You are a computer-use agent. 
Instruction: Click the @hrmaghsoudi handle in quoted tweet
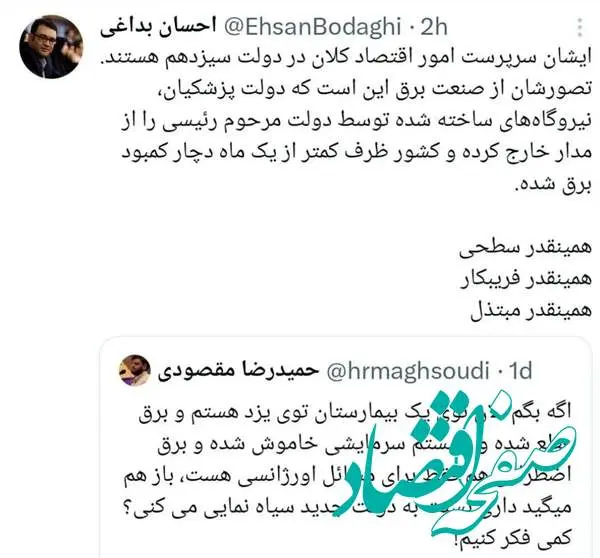tap(408, 370)
